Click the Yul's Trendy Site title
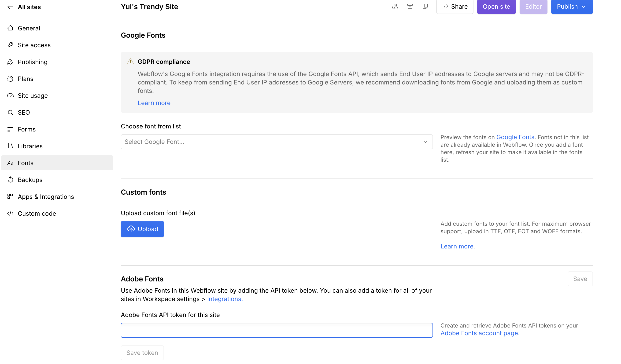The image size is (621, 364). click(149, 7)
